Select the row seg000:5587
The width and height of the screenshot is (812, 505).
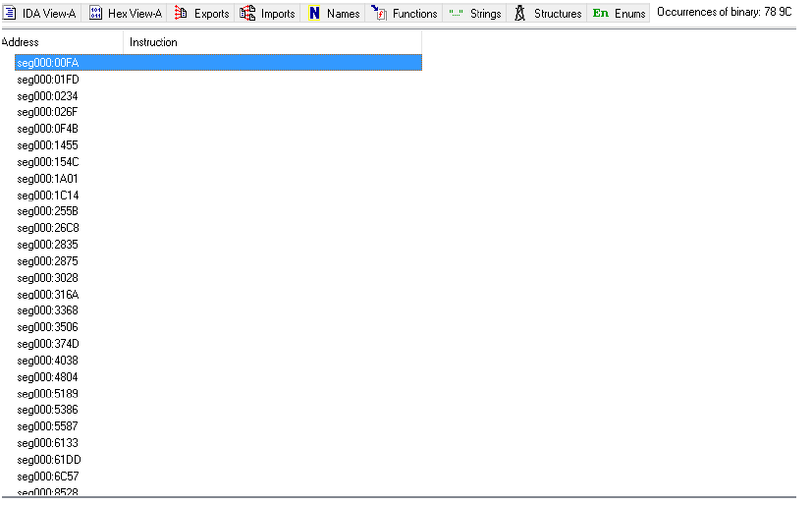pos(218,426)
